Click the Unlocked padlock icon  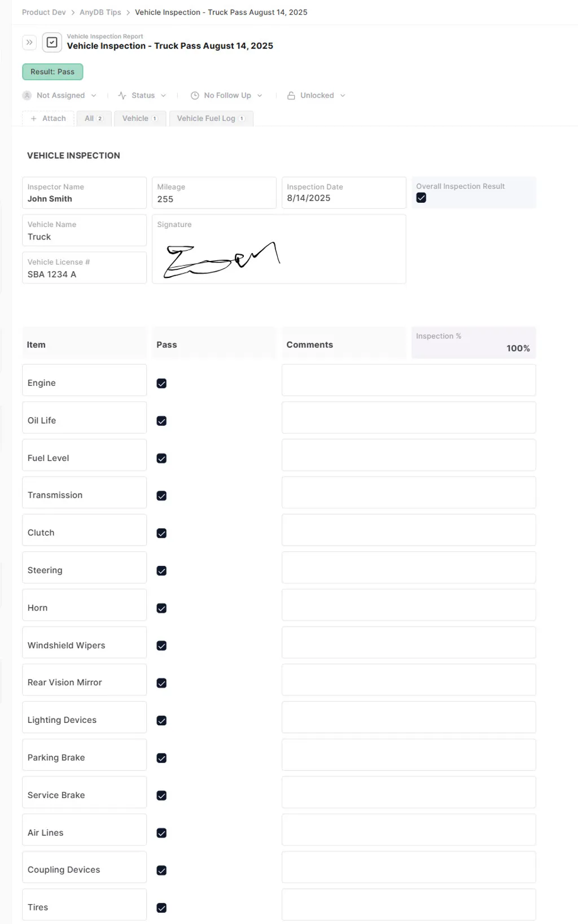[x=291, y=95]
